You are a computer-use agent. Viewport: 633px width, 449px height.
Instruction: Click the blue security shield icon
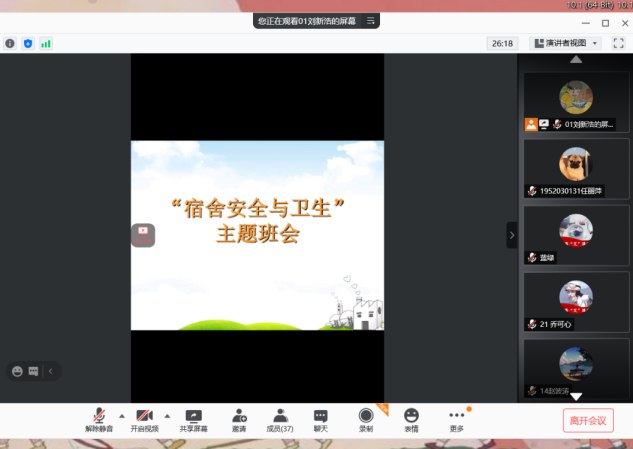(x=28, y=43)
